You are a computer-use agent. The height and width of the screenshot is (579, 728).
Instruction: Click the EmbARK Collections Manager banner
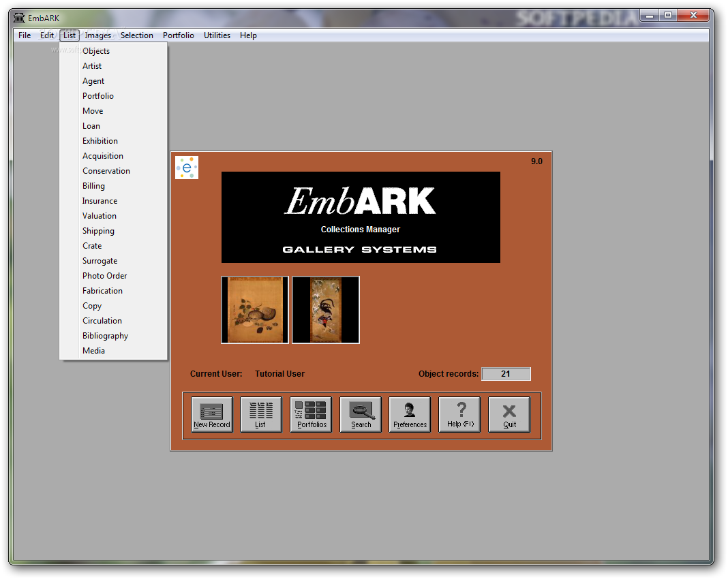pyautogui.click(x=361, y=217)
